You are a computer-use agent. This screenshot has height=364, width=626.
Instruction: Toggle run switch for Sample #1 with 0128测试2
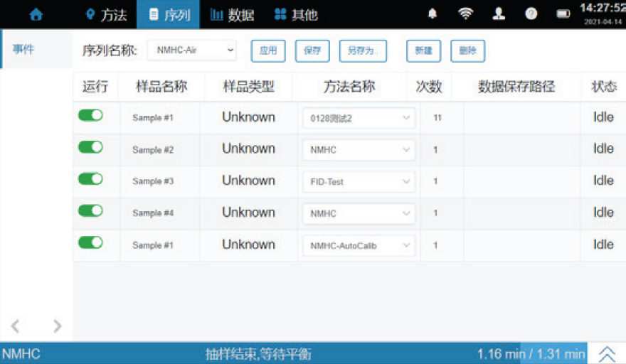[x=90, y=115]
